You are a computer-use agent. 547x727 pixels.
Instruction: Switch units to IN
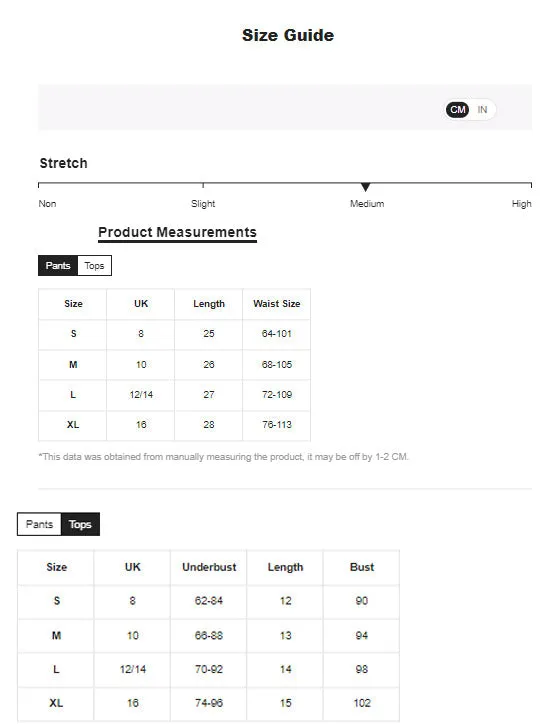(x=482, y=109)
